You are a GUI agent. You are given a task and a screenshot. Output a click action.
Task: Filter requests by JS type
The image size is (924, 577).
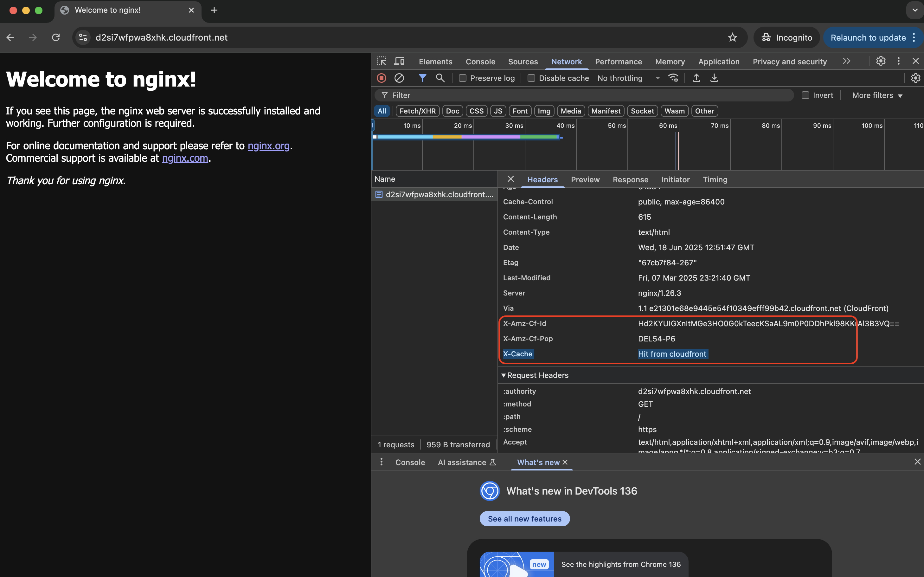[x=498, y=111]
